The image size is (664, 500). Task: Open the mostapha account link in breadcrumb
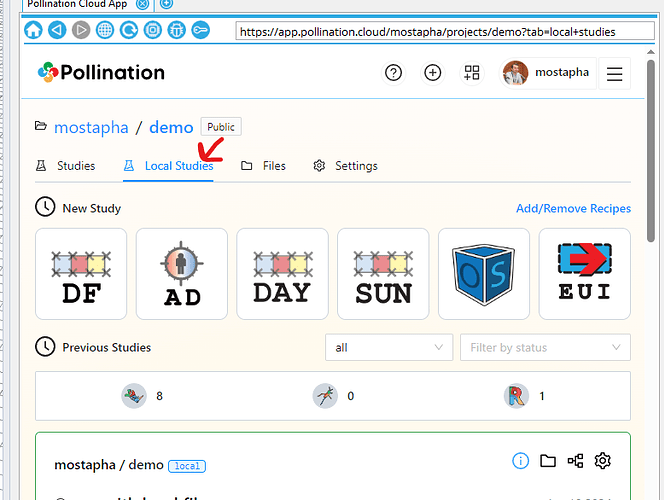pyautogui.click(x=91, y=127)
